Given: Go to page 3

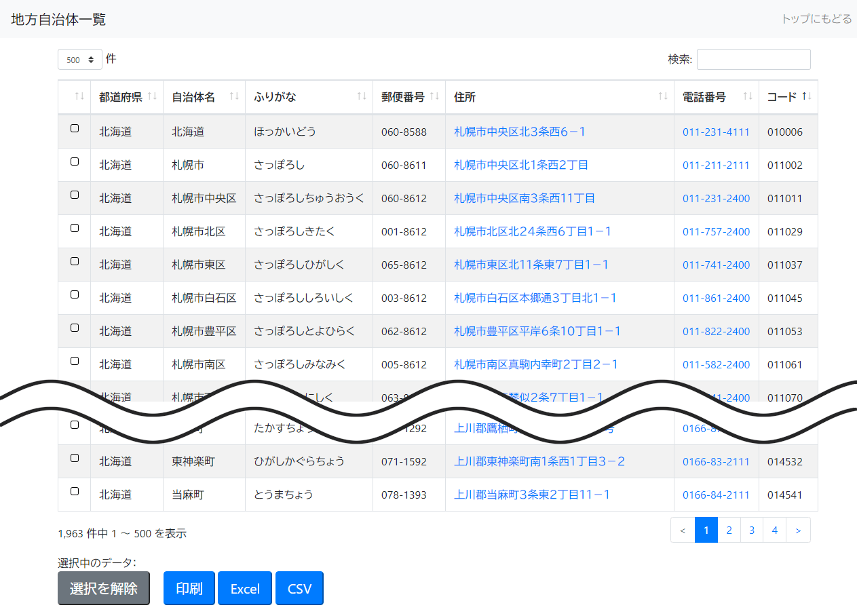Looking at the screenshot, I should 752,531.
